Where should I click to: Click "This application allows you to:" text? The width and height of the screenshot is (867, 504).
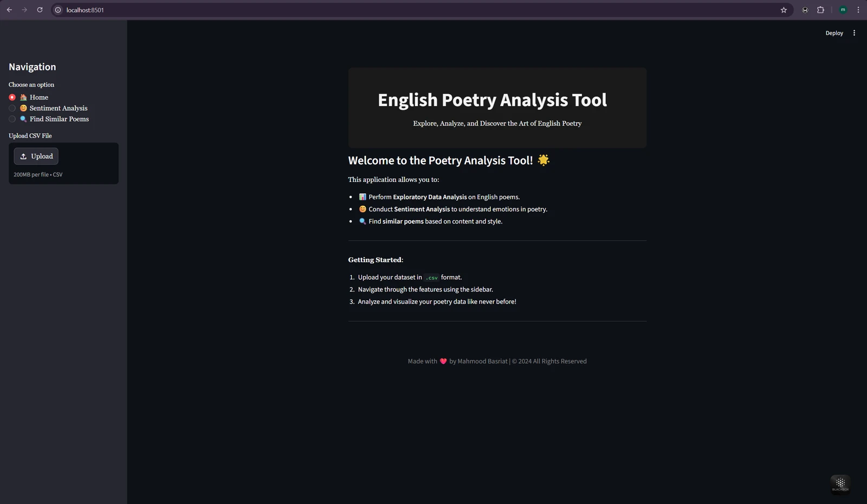pos(393,180)
